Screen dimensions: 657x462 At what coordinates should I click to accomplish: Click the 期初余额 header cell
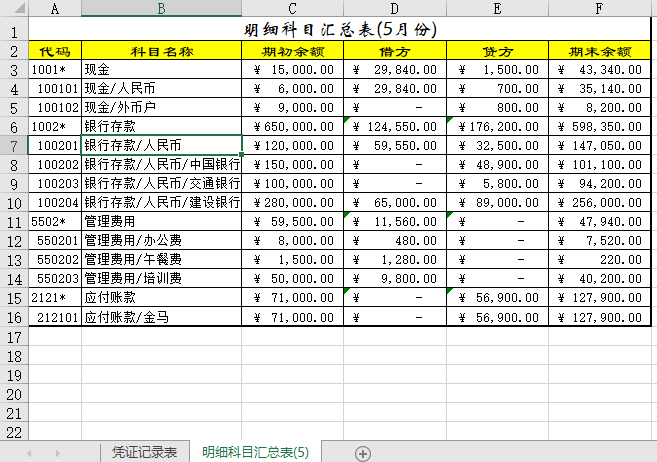(x=292, y=51)
